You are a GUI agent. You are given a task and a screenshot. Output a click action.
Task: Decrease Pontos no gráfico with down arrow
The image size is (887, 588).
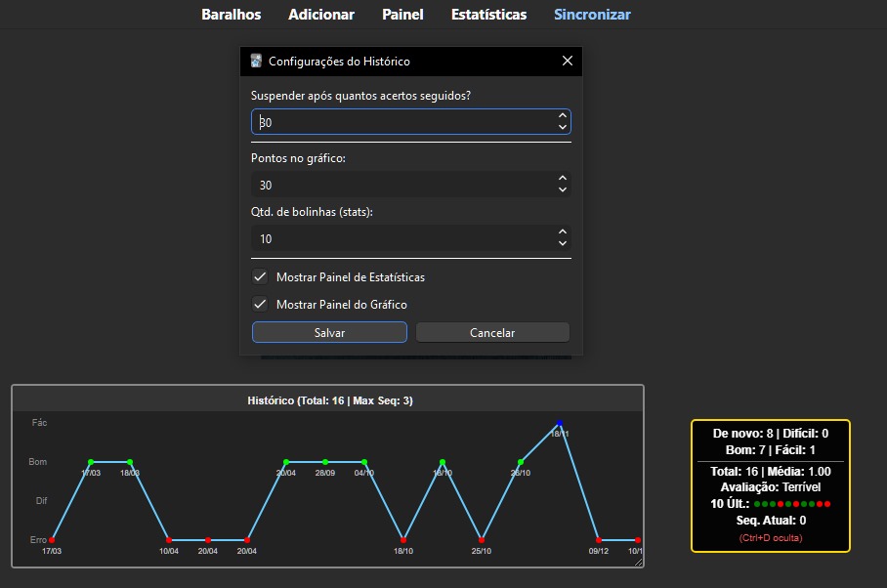pyautogui.click(x=562, y=190)
